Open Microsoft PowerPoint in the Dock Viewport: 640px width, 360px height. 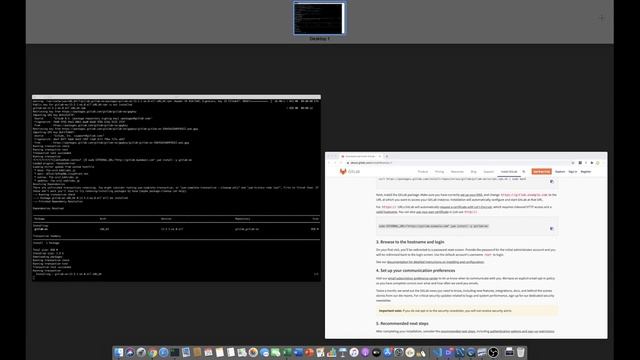click(309, 353)
